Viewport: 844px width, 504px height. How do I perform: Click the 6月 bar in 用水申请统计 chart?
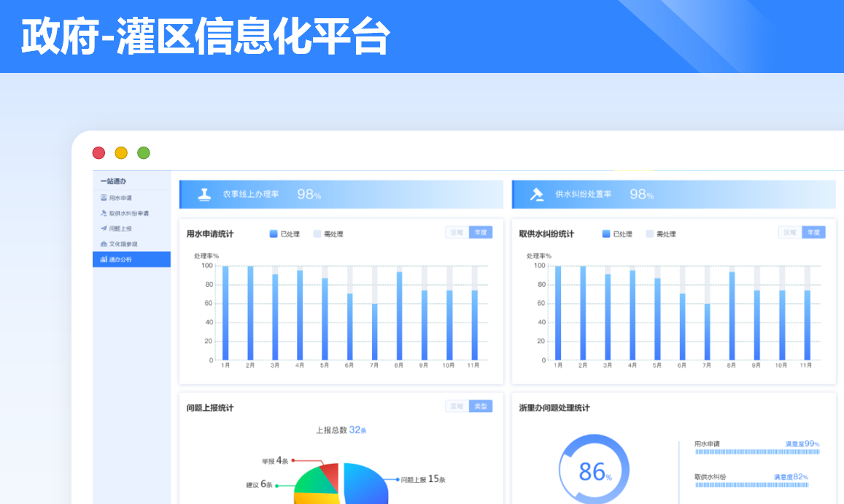350,326
